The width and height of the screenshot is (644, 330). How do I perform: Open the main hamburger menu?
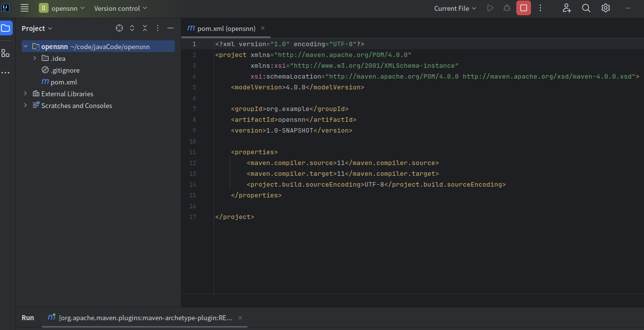click(x=25, y=8)
